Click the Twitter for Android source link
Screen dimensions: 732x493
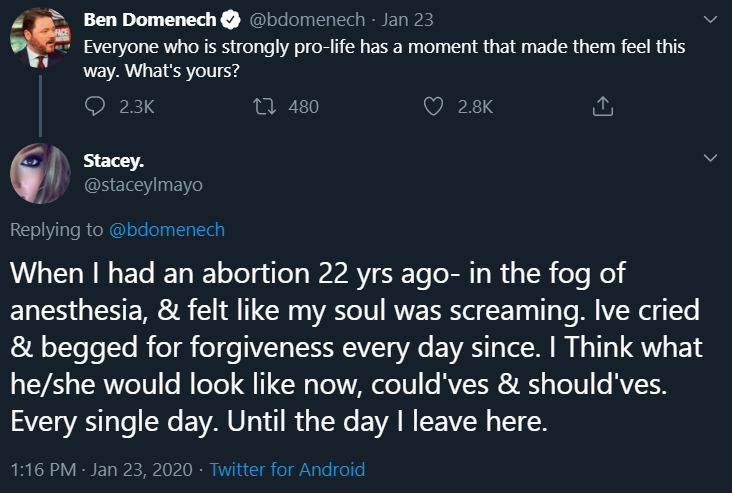point(288,469)
